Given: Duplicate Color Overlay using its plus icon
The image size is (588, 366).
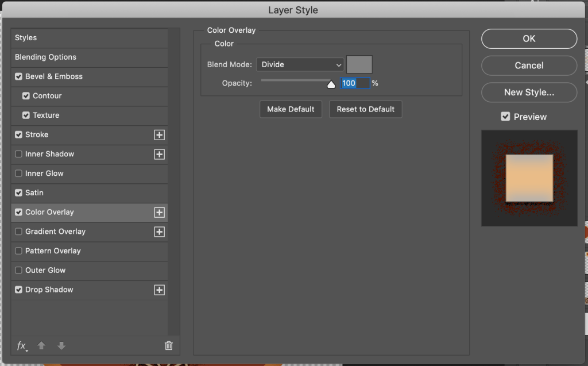Looking at the screenshot, I should click(160, 213).
